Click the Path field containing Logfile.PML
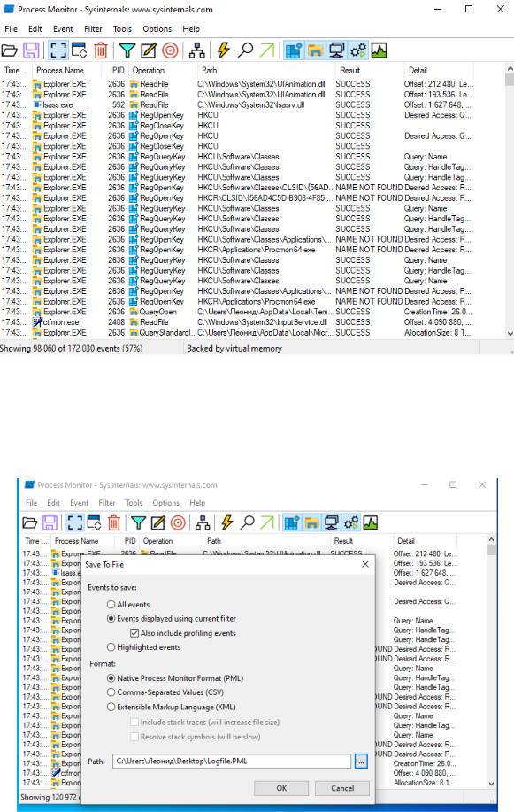 (232, 762)
